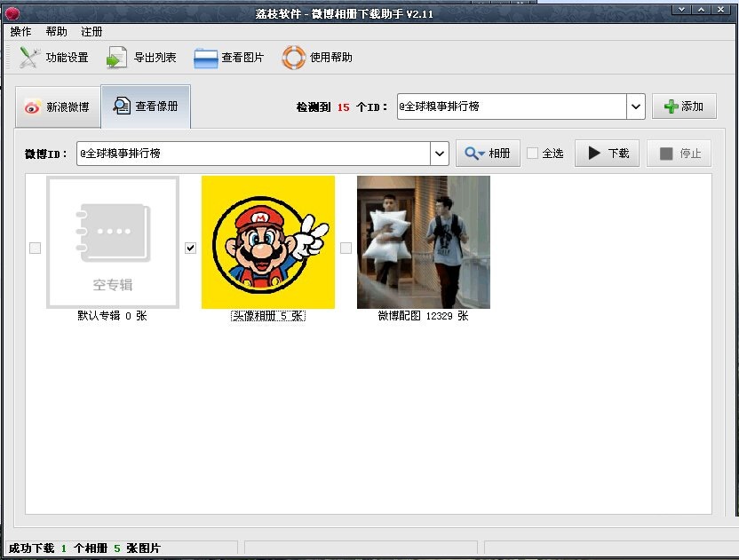Expand the detected ID dropdown arrow
Viewport: 739px width, 560px height.
[x=635, y=106]
